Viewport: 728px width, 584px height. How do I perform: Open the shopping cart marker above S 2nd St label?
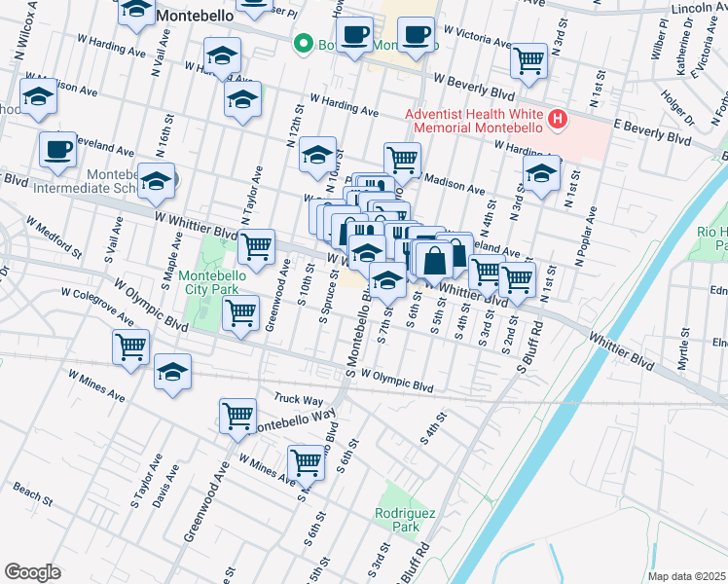click(517, 283)
